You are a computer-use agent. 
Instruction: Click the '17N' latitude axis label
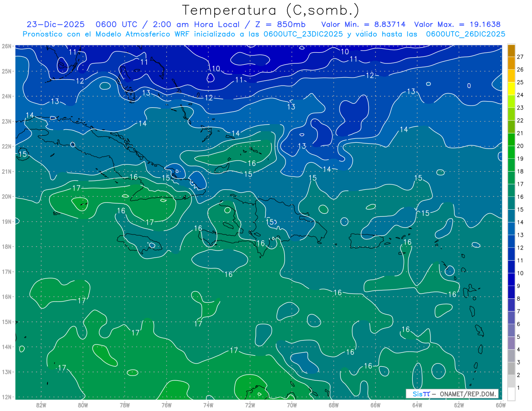coord(7,271)
